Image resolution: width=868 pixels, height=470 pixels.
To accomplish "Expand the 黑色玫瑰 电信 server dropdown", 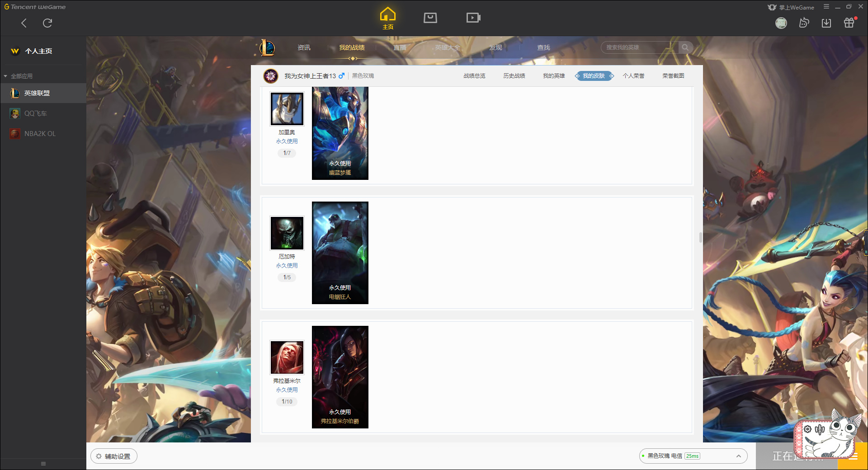I will click(693, 456).
